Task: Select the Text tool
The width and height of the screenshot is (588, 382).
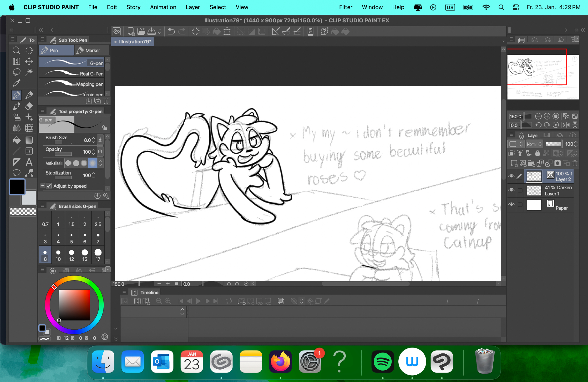Action: point(29,162)
